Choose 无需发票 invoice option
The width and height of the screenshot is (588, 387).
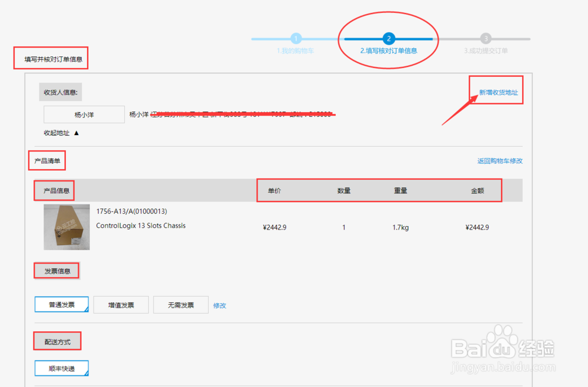[x=181, y=305]
